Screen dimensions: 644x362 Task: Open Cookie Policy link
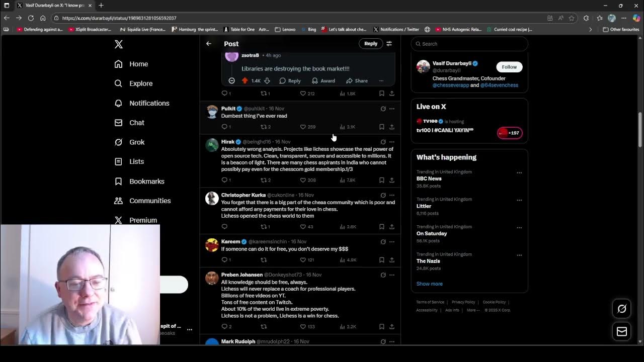pos(494,302)
